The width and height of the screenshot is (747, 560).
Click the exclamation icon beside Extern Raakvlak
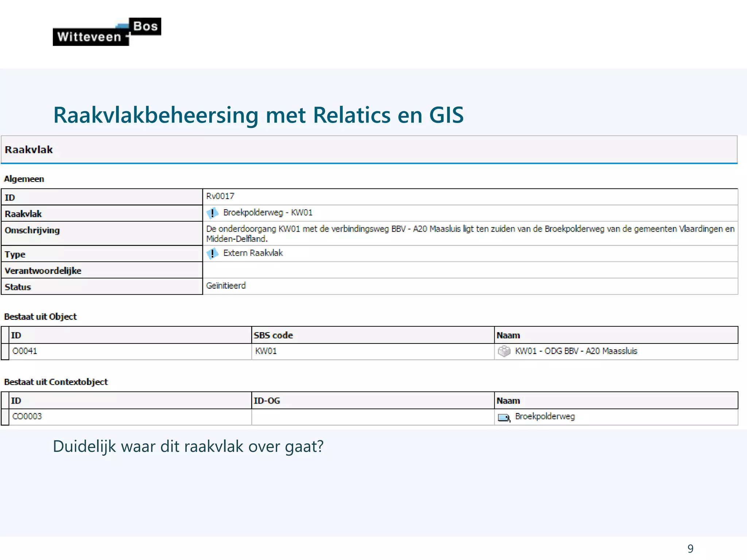click(x=212, y=253)
